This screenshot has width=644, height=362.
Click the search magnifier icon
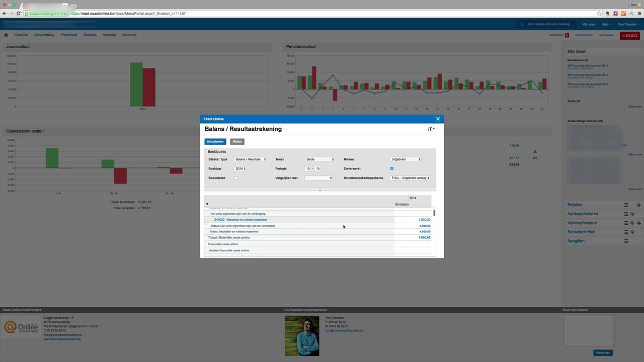coord(522,24)
